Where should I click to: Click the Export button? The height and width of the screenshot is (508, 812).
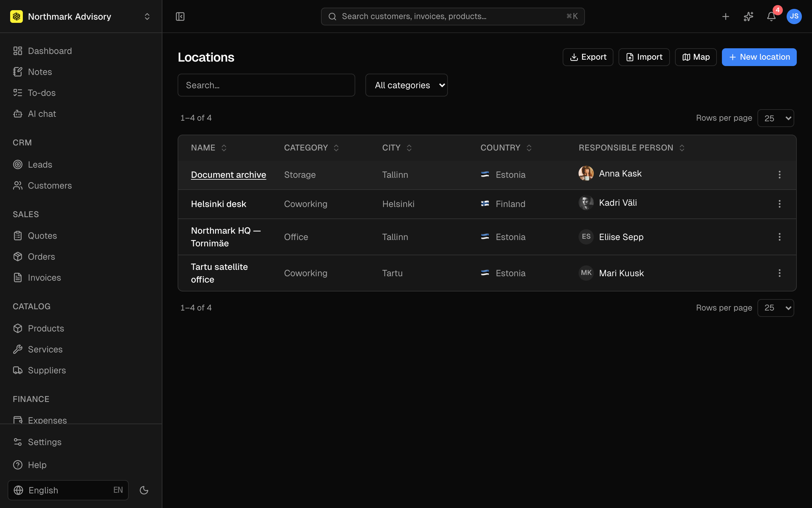click(x=588, y=57)
